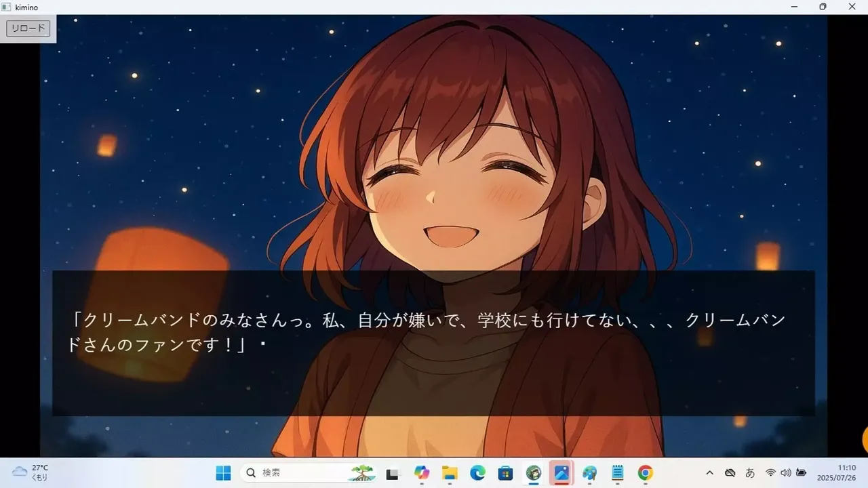Open Google Chrome from the taskbar
868x488 pixels.
644,472
